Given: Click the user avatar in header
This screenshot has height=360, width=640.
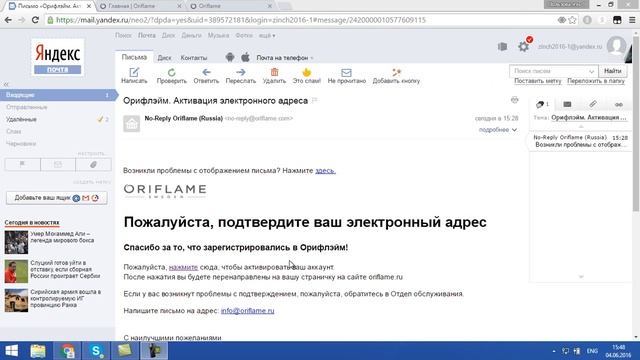Looking at the screenshot, I should [x=616, y=46].
